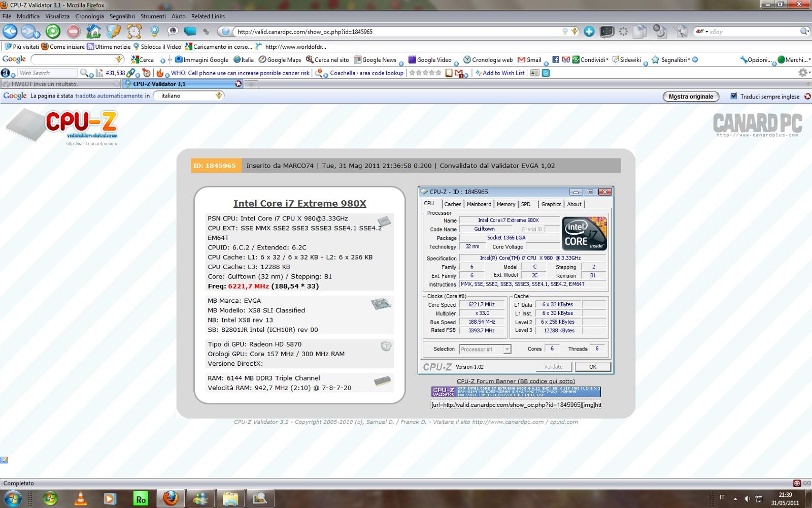Click the dark monitor icon in navigation toolbar
Image resolution: width=812 pixels, height=508 pixels.
point(607,31)
